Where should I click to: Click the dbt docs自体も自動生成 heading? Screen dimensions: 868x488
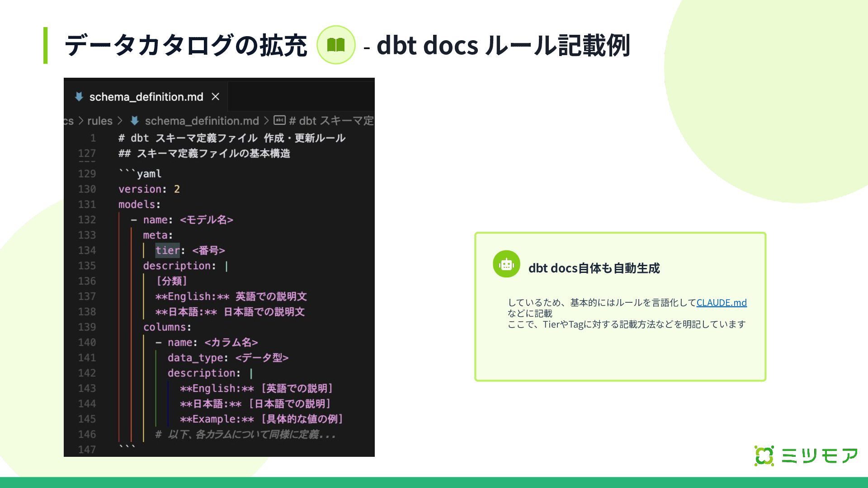pyautogui.click(x=594, y=268)
